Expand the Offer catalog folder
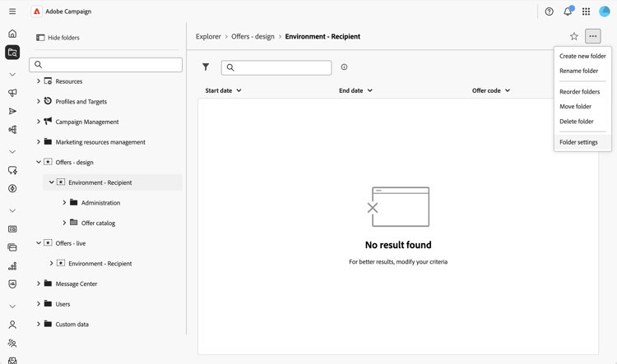 [x=64, y=223]
